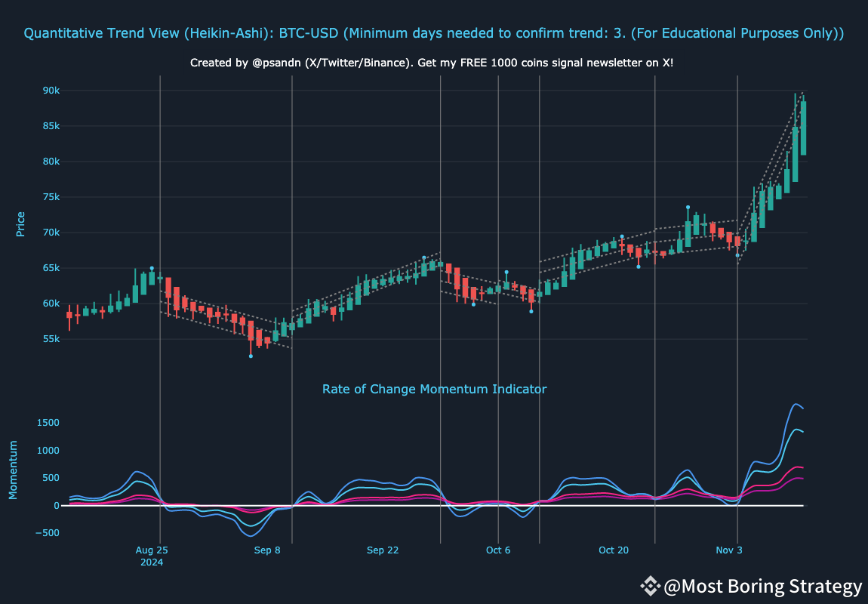Click the 'Price' y-axis title
868x604 pixels.
(x=20, y=224)
